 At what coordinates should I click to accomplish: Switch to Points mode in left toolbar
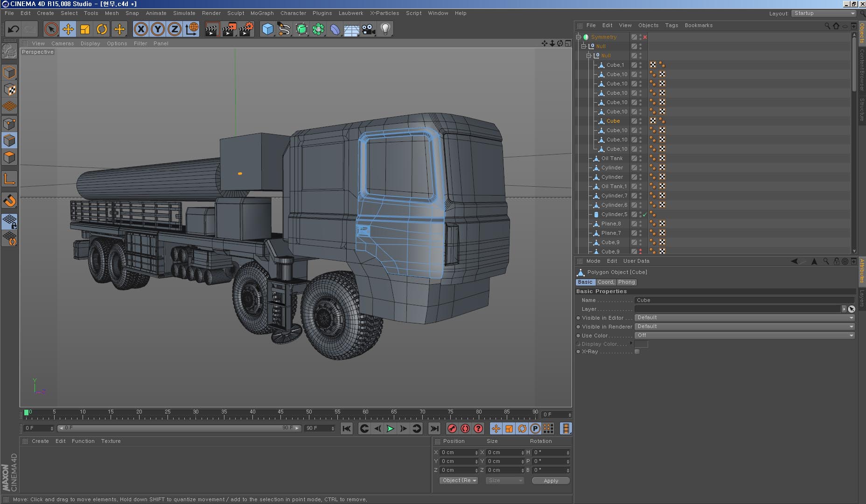9,124
